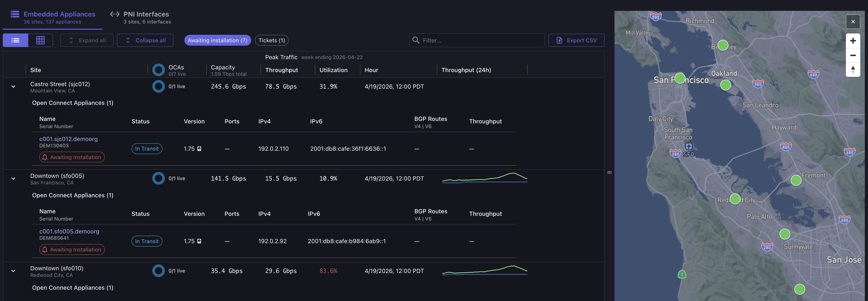Click the sfo005 24h throughput sparkline

(485, 178)
